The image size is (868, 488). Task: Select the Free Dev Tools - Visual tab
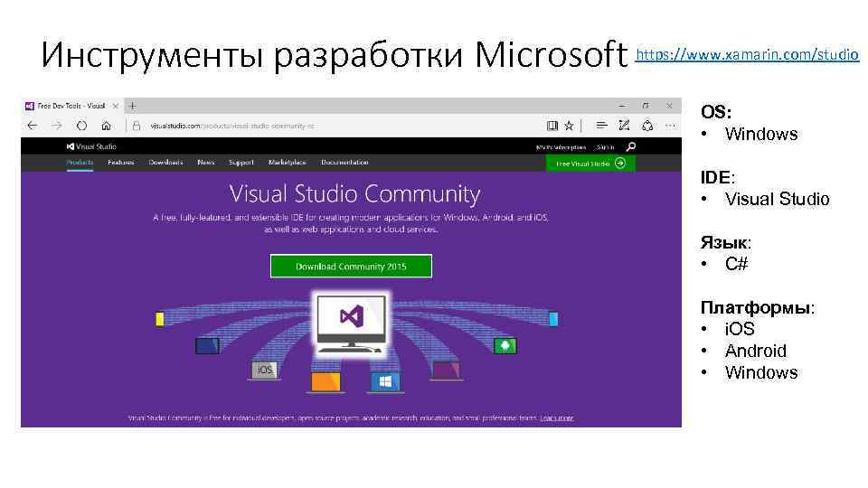point(71,106)
